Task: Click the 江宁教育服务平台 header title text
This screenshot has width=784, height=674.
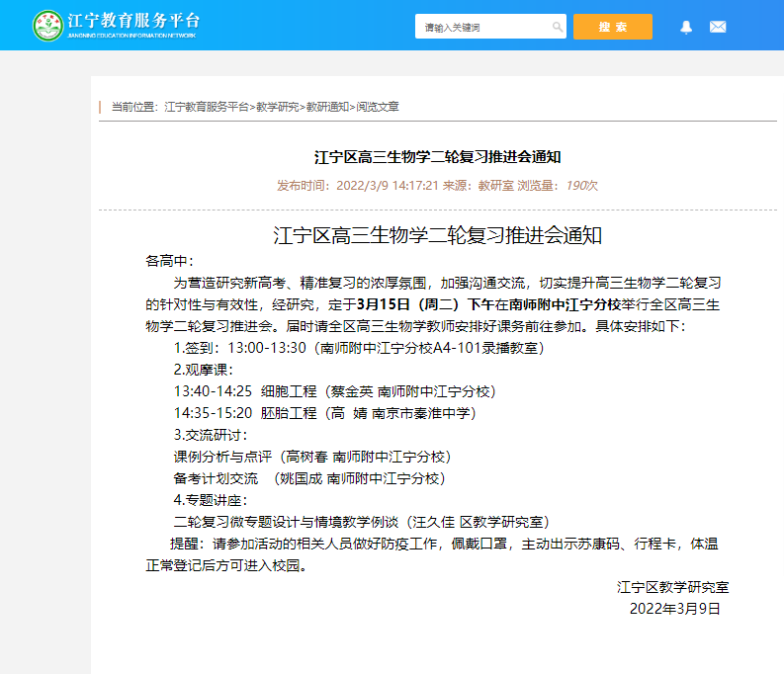Action: click(133, 21)
